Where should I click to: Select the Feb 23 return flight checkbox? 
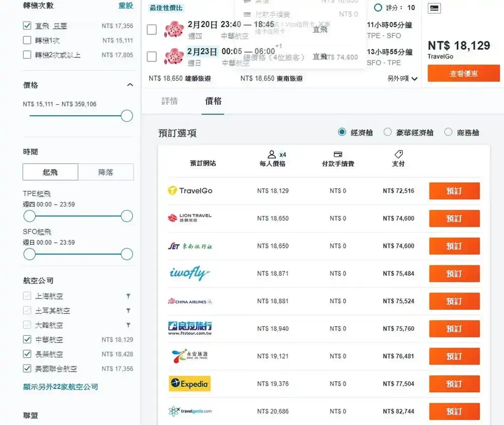pos(152,56)
